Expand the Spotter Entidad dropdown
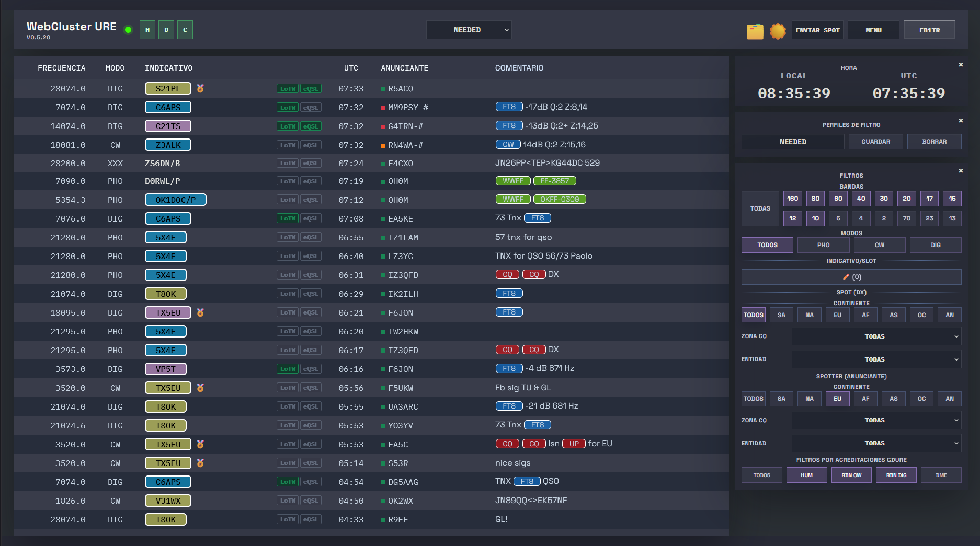 pos(876,443)
